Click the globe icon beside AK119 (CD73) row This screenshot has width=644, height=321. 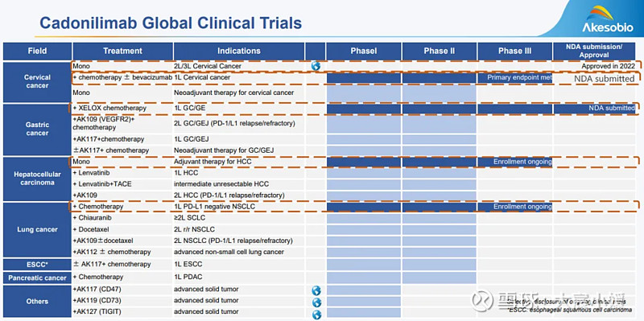pos(316,302)
